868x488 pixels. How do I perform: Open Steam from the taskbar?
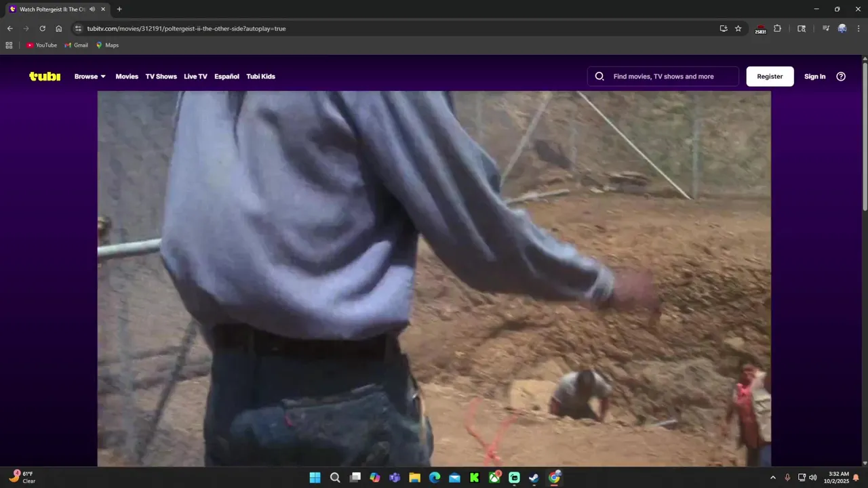[534, 477]
